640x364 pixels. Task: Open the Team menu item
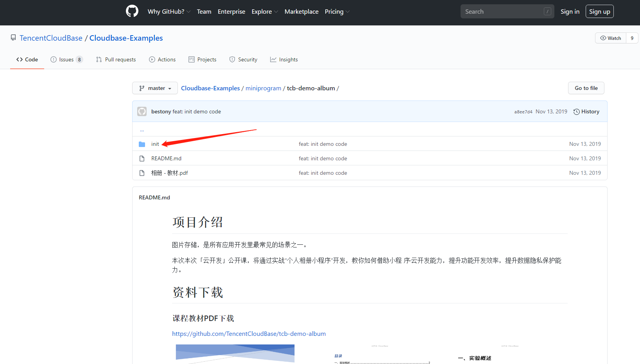[x=204, y=12]
